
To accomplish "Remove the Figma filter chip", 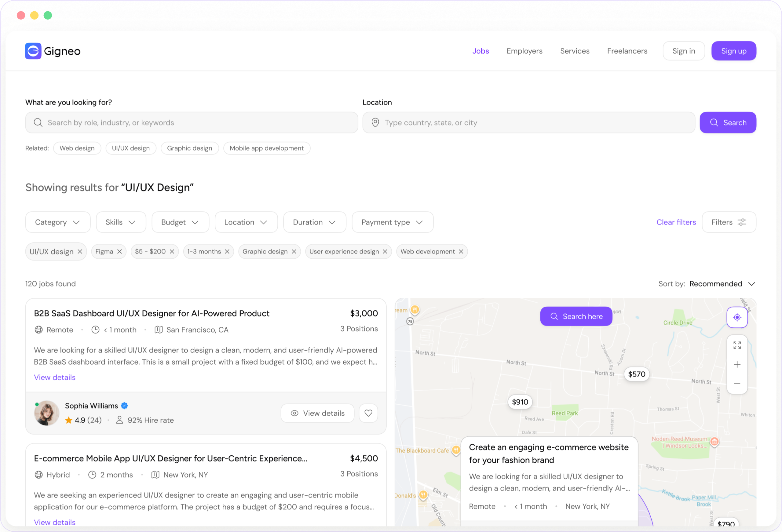I will pyautogui.click(x=119, y=251).
